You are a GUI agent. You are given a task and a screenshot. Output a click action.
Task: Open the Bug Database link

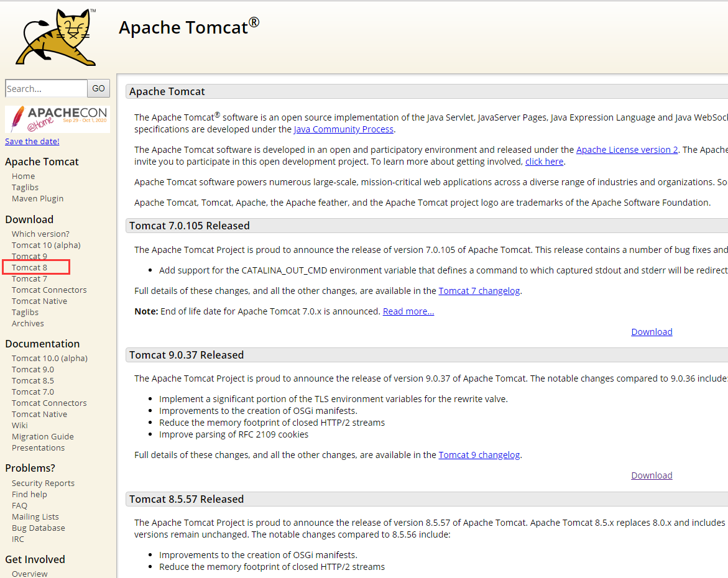[x=39, y=528]
